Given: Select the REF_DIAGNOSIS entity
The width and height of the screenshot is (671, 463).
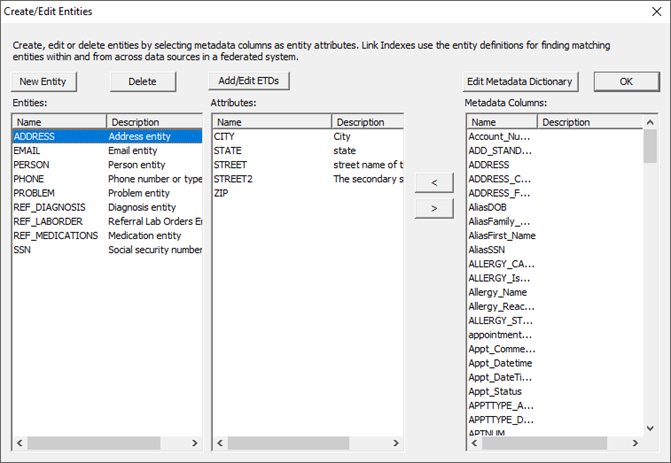Looking at the screenshot, I should tap(107, 207).
